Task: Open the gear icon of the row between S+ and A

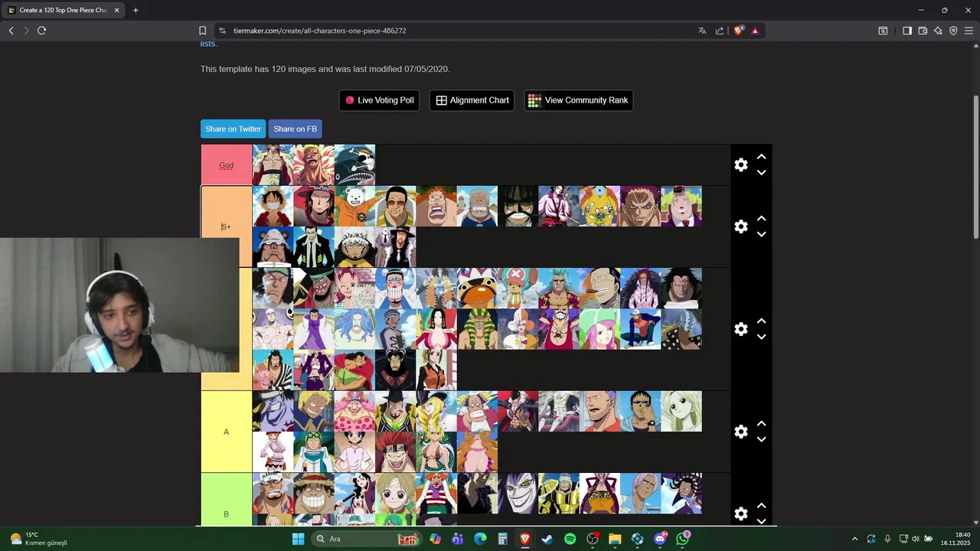Action: (x=740, y=329)
